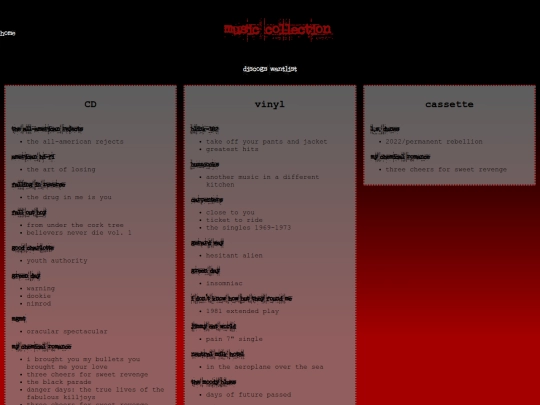This screenshot has height=405, width=540.
Task: Click the good charlotte artist heading
Action: pyautogui.click(x=33, y=248)
